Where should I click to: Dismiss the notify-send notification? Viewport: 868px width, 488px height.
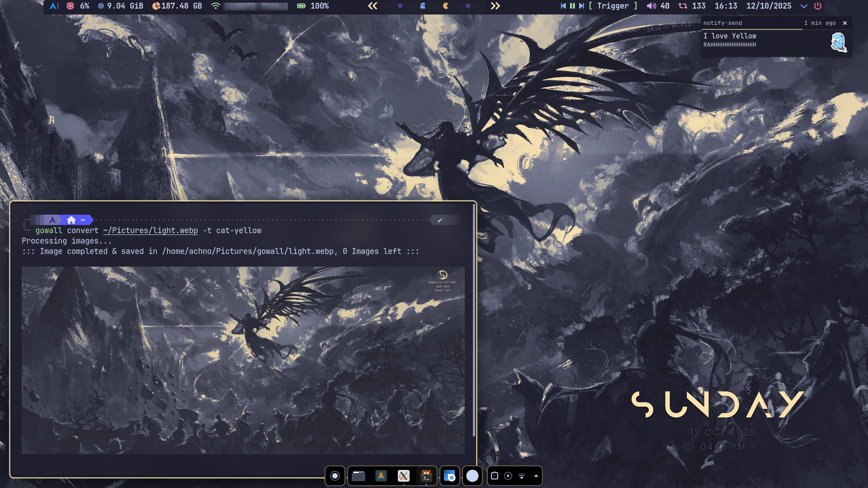coord(844,23)
